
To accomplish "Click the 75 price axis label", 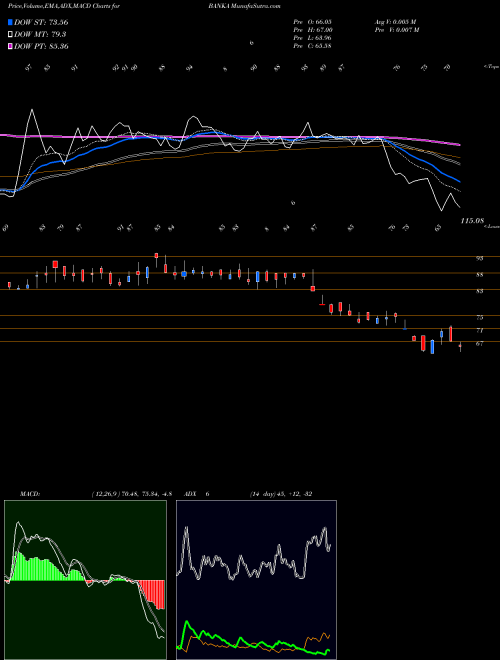I will pyautogui.click(x=479, y=318).
